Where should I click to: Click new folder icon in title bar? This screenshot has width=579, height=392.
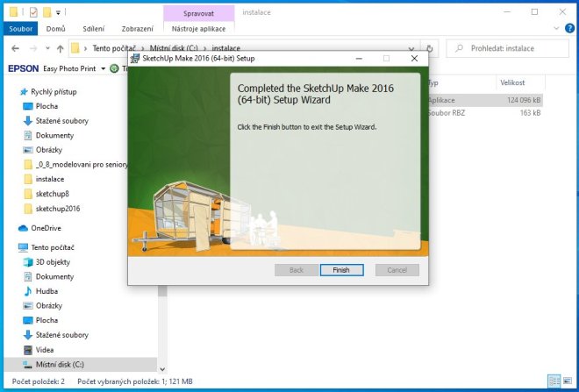pos(46,12)
